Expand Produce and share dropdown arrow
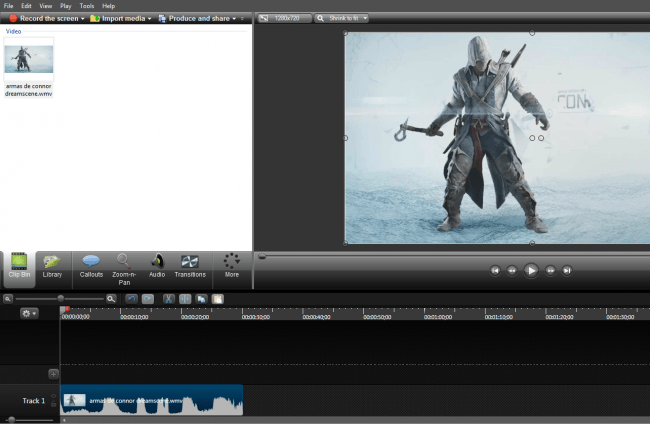The width and height of the screenshot is (650, 424). tap(234, 19)
